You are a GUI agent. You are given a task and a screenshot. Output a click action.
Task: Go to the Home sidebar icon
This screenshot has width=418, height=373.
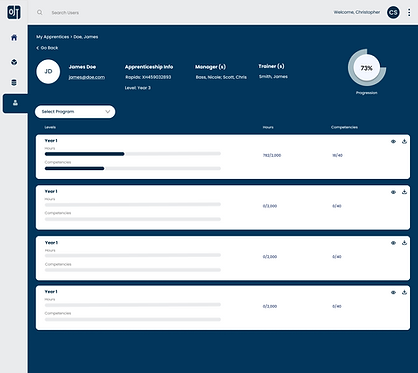point(14,37)
